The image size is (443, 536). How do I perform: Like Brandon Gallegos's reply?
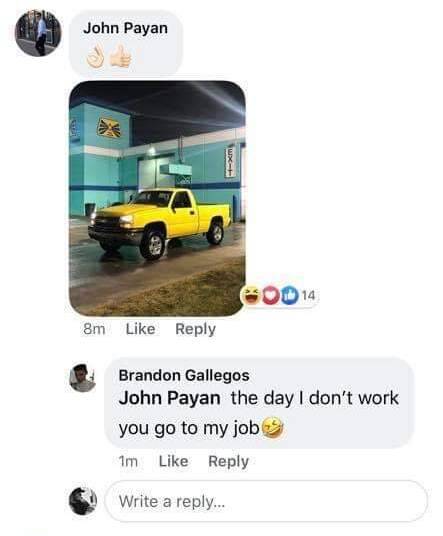click(x=174, y=461)
